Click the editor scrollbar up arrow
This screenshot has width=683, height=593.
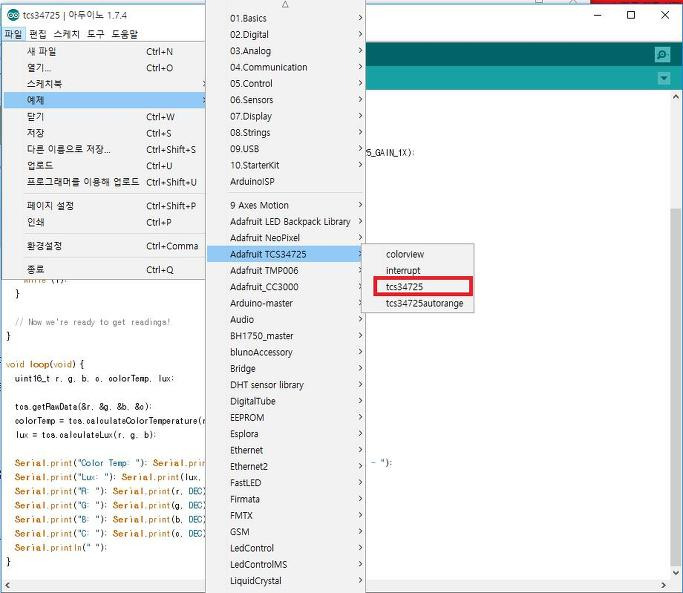676,97
